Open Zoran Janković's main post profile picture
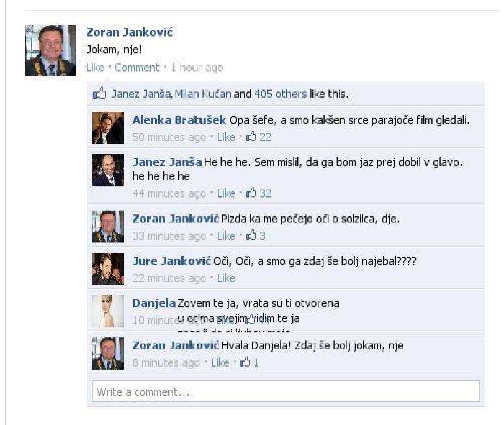The width and height of the screenshot is (504, 425). point(50,50)
